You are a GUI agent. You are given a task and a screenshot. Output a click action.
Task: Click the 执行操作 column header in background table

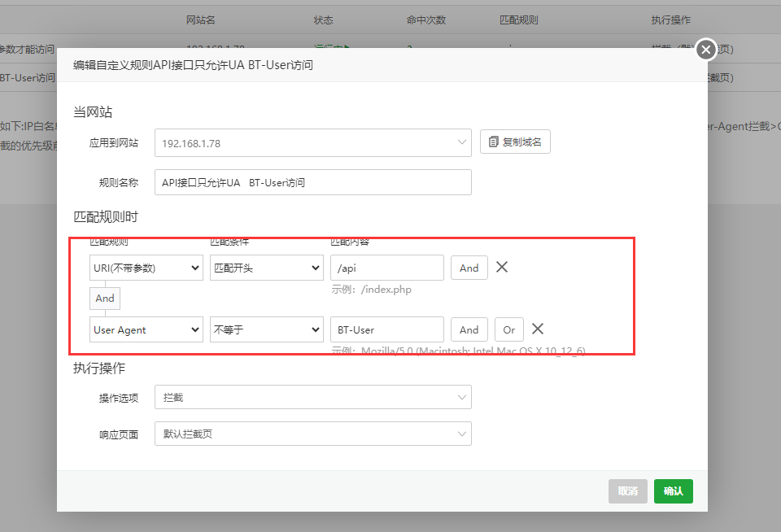671,20
